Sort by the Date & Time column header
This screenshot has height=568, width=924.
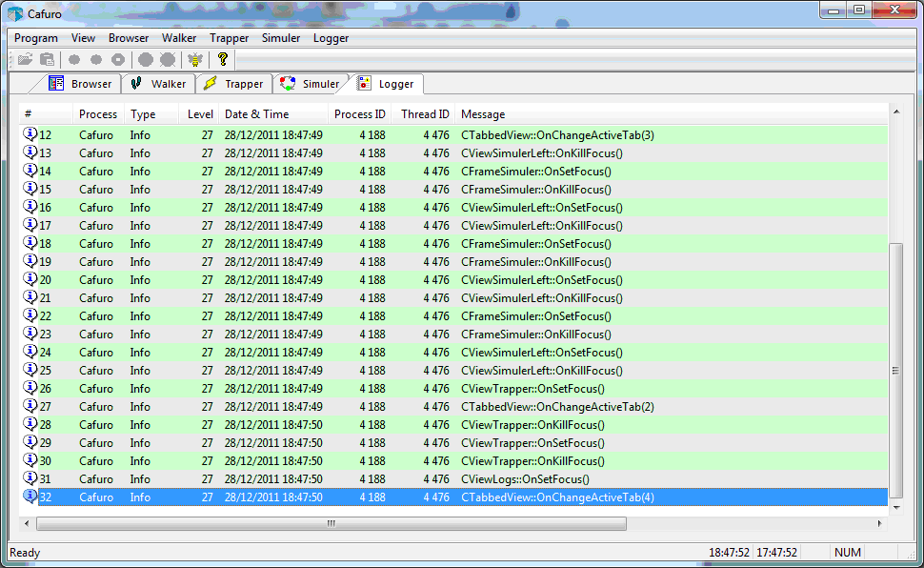(256, 114)
